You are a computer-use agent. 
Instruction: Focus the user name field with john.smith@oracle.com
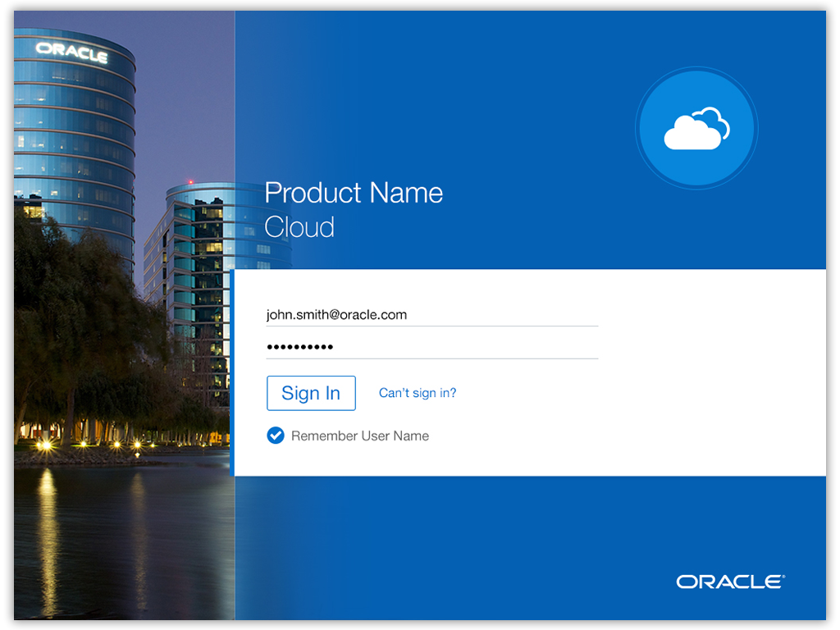tap(432, 315)
